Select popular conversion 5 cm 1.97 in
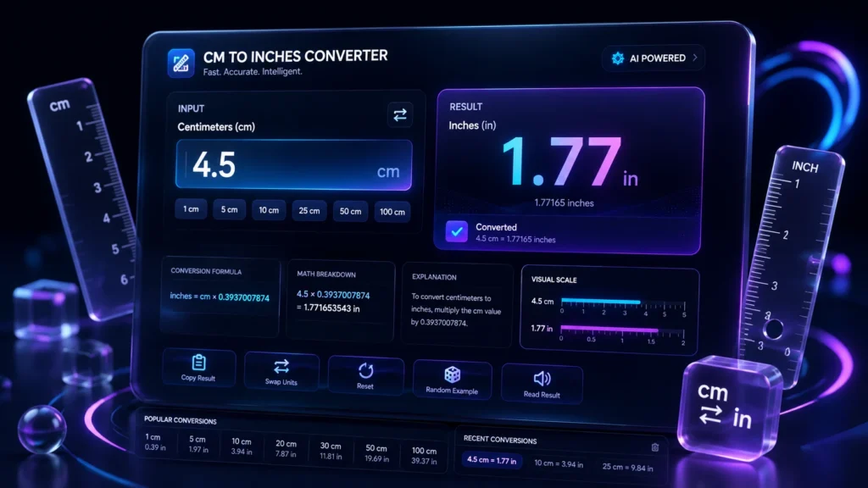Viewport: 868px width, 488px height. (198, 444)
